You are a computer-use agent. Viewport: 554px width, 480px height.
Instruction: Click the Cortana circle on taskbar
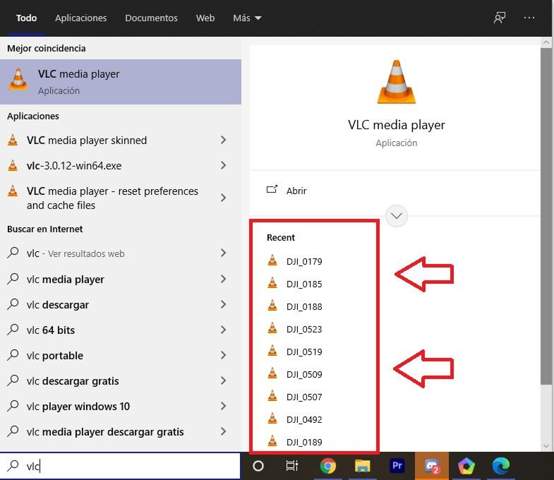258,466
